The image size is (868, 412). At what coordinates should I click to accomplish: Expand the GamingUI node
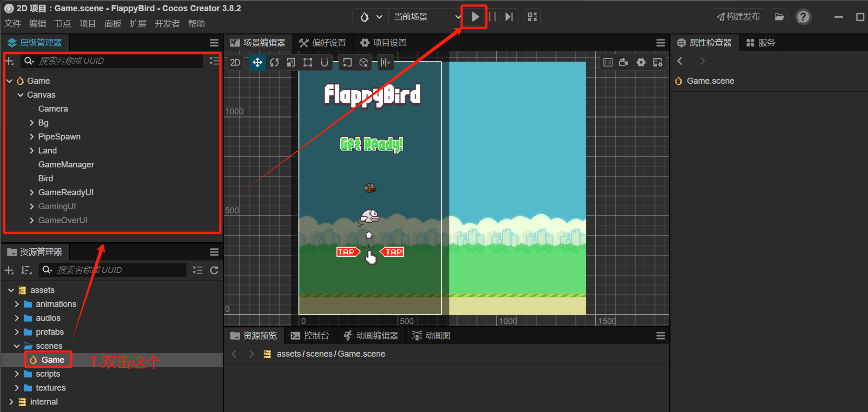click(32, 206)
